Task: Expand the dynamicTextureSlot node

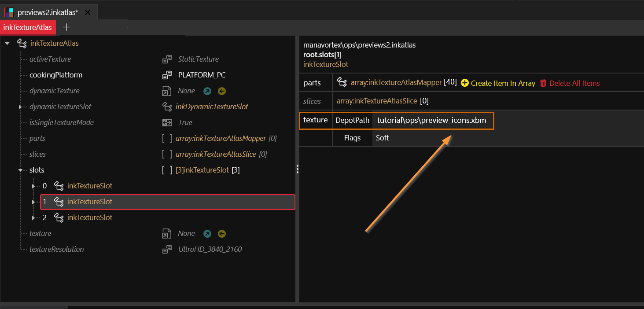Action: coord(20,107)
